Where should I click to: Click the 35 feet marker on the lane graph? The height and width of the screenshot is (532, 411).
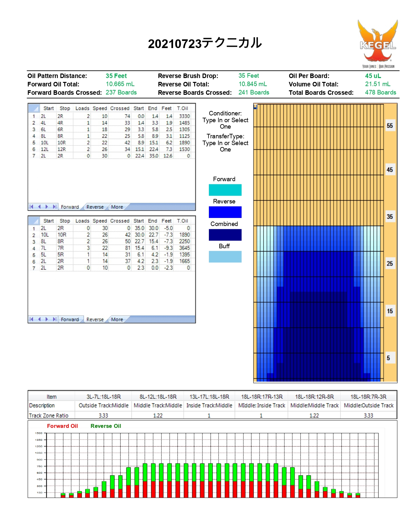click(x=390, y=217)
